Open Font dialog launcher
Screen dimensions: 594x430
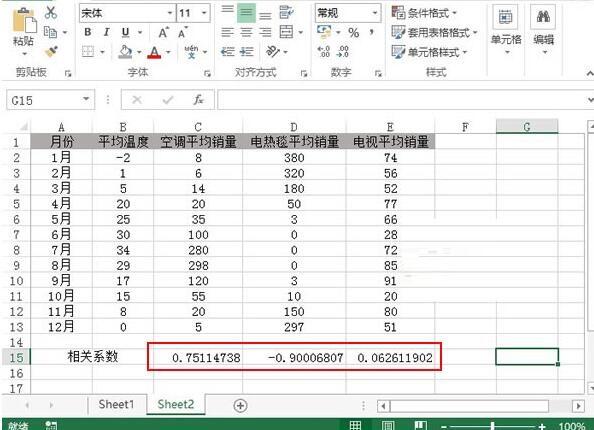207,73
